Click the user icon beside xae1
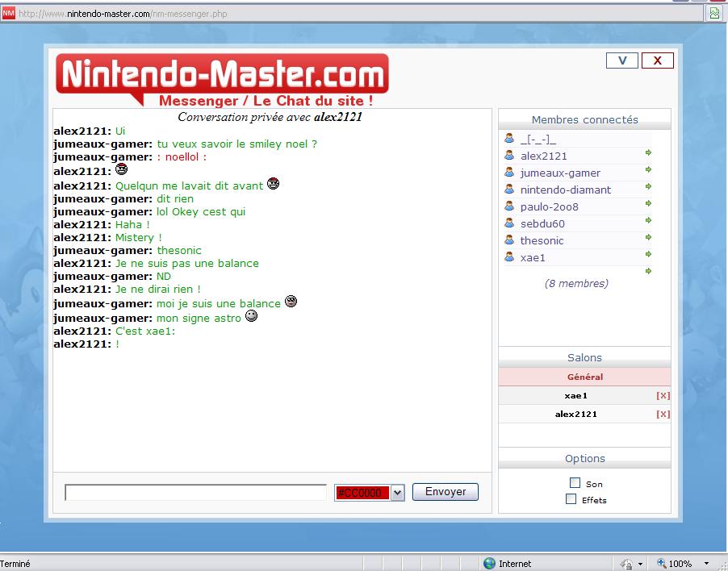The width and height of the screenshot is (728, 571). click(x=509, y=256)
